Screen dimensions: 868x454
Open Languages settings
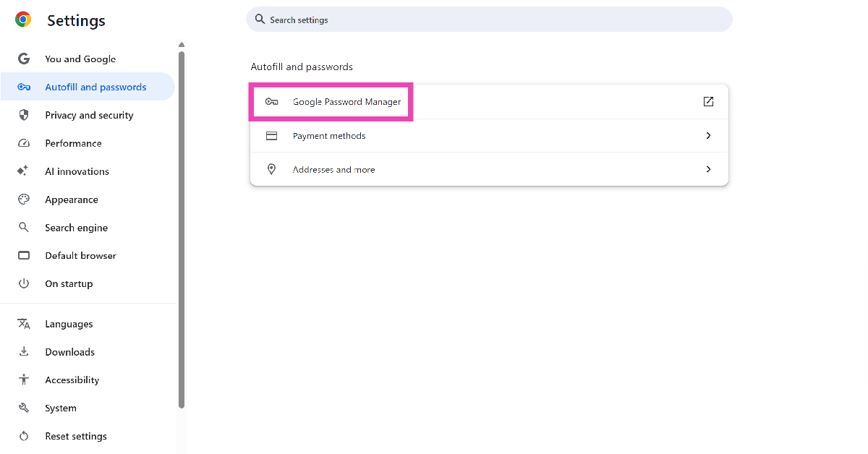88,324
